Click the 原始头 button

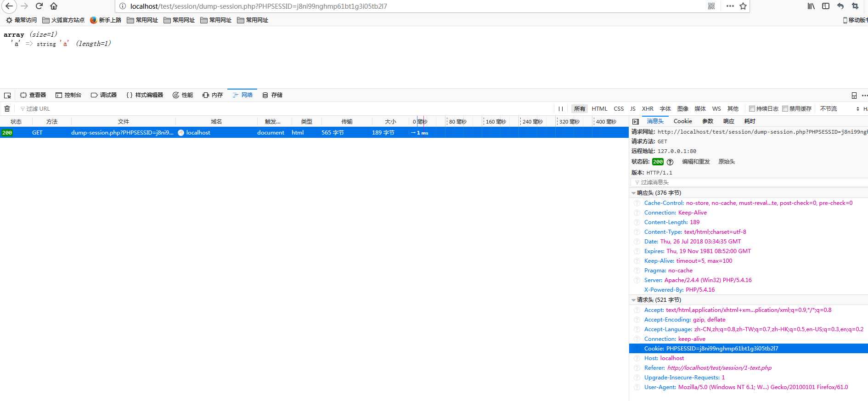click(x=727, y=162)
